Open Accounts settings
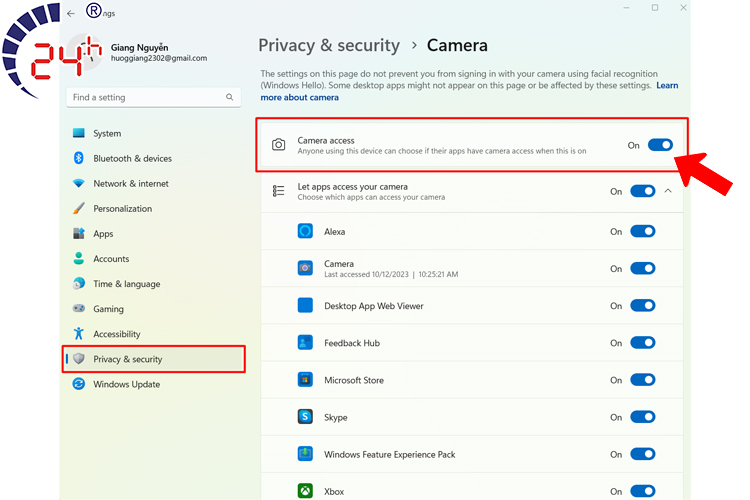The width and height of the screenshot is (750, 500). pyautogui.click(x=111, y=259)
